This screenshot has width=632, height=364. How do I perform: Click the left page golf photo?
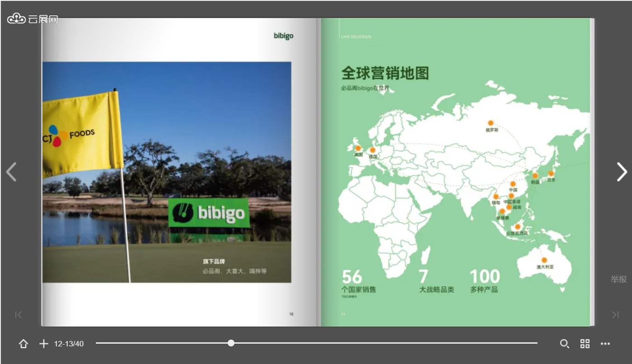pos(167,172)
